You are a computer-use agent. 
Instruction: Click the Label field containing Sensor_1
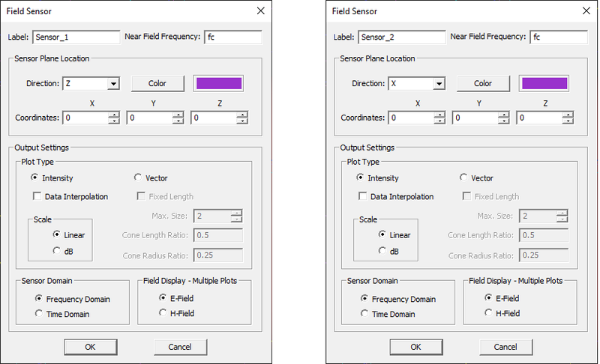coord(76,37)
